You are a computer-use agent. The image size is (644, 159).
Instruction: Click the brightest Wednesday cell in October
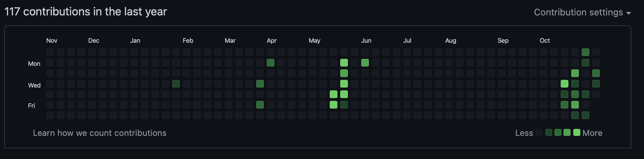pos(565,84)
